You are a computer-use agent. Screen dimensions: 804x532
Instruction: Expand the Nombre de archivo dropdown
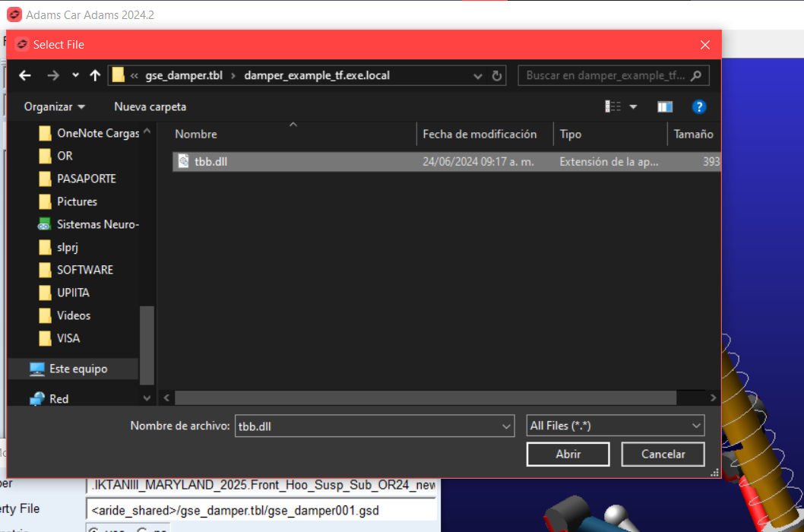506,426
